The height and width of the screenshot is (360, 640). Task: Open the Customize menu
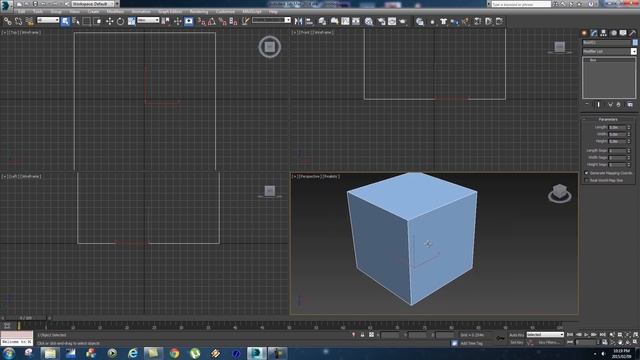[x=225, y=11]
